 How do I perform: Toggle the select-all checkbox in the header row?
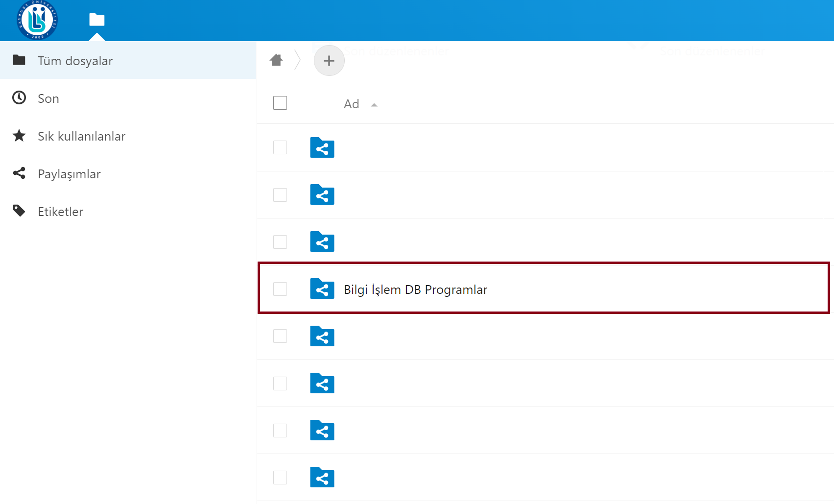[x=280, y=103]
